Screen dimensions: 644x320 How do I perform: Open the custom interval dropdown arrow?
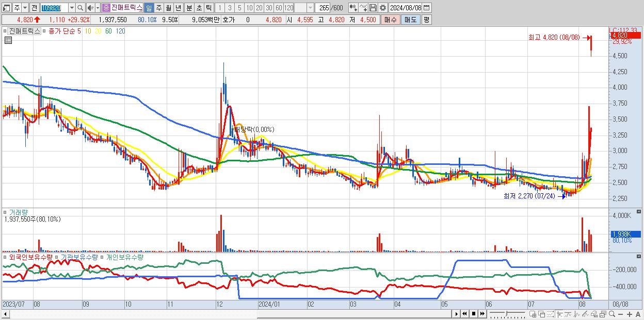(x=310, y=8)
